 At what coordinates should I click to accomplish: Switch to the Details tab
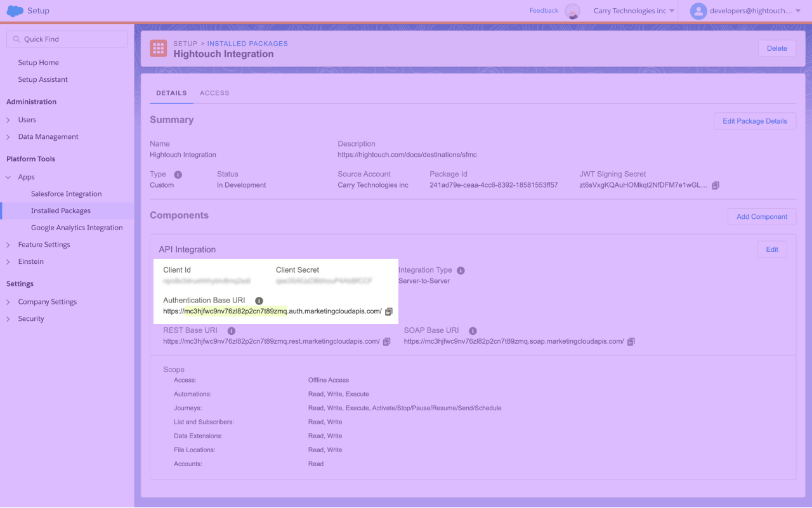tap(171, 93)
